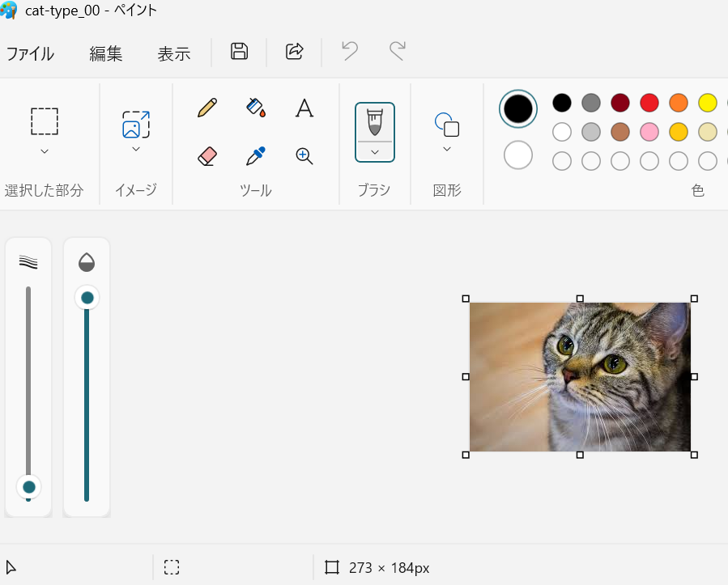Click the canvas top-middle resize handle
728x585 pixels.
click(x=580, y=299)
